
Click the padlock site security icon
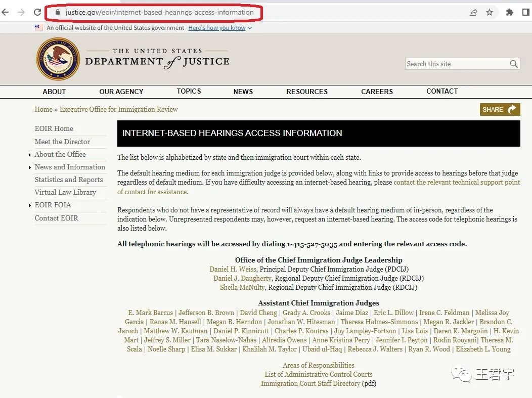[x=58, y=12]
